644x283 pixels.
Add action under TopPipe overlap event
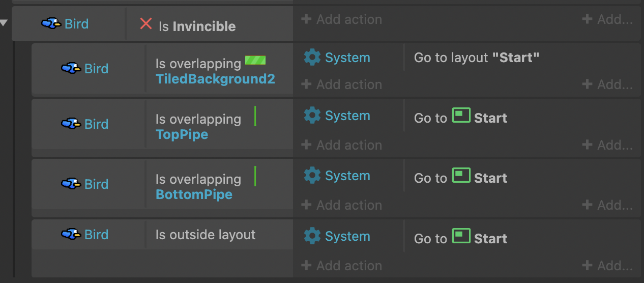click(x=341, y=145)
